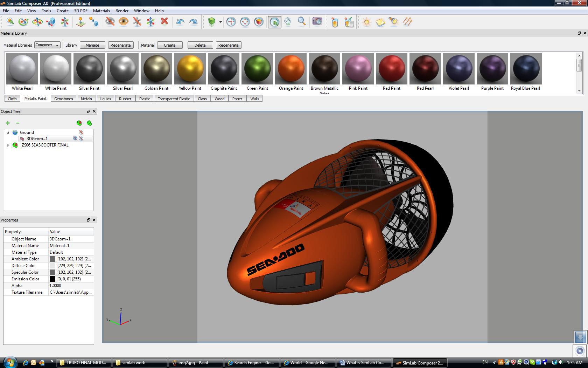Select the Orange Paint material thumbnail
The image size is (588, 368).
[x=291, y=69]
